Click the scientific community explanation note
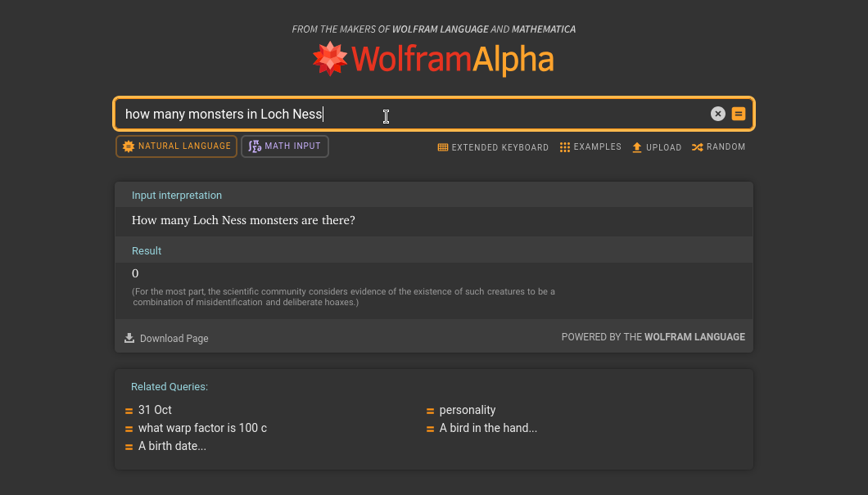 pos(343,297)
